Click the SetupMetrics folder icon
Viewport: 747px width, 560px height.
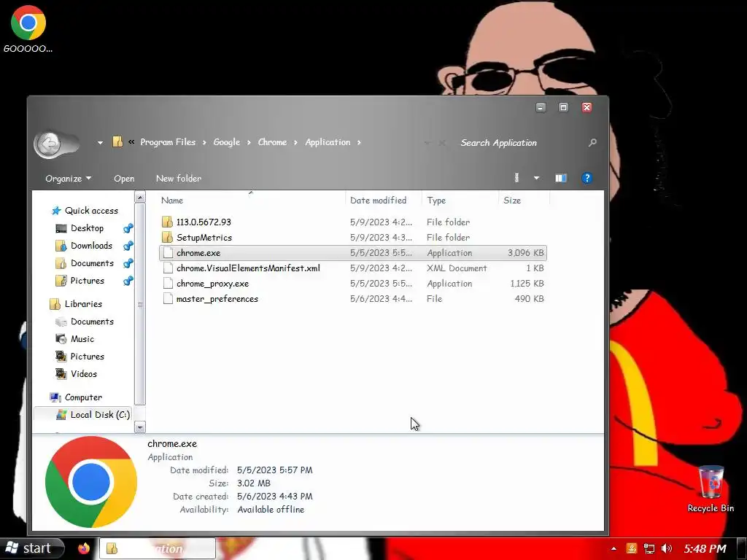(x=167, y=237)
